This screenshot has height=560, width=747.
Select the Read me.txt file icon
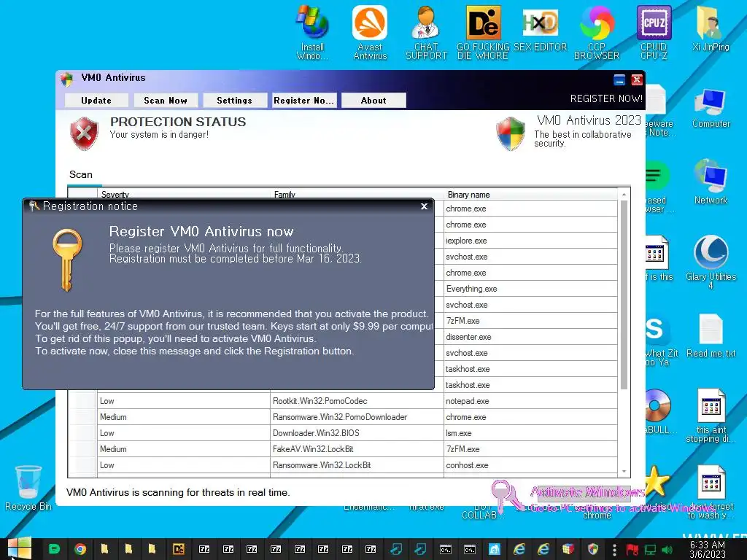[x=711, y=335]
